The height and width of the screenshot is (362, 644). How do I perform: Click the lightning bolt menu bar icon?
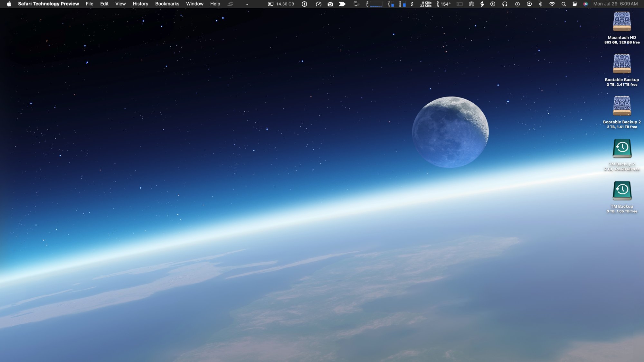pos(482,4)
